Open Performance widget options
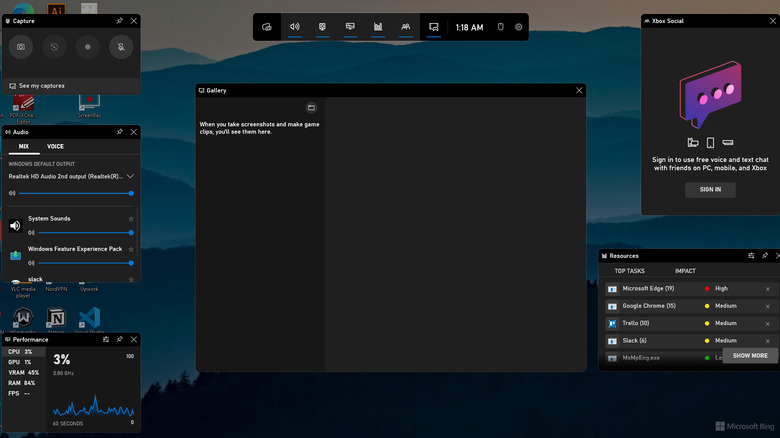780x438 pixels. [x=106, y=339]
